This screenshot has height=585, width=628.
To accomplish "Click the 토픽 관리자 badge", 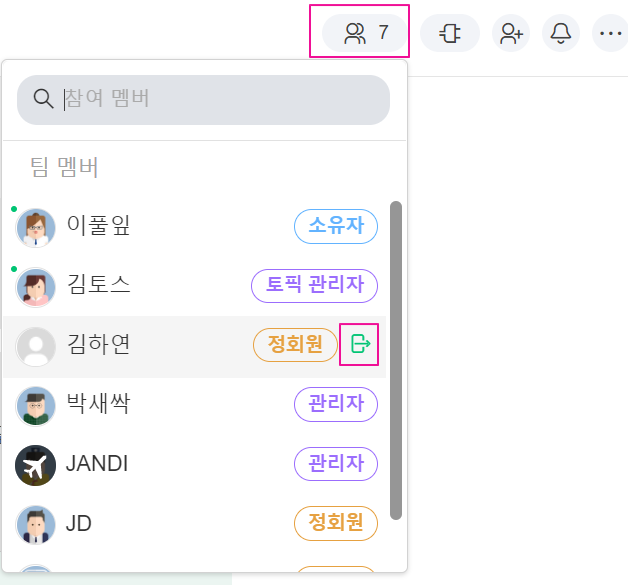I will [x=314, y=286].
